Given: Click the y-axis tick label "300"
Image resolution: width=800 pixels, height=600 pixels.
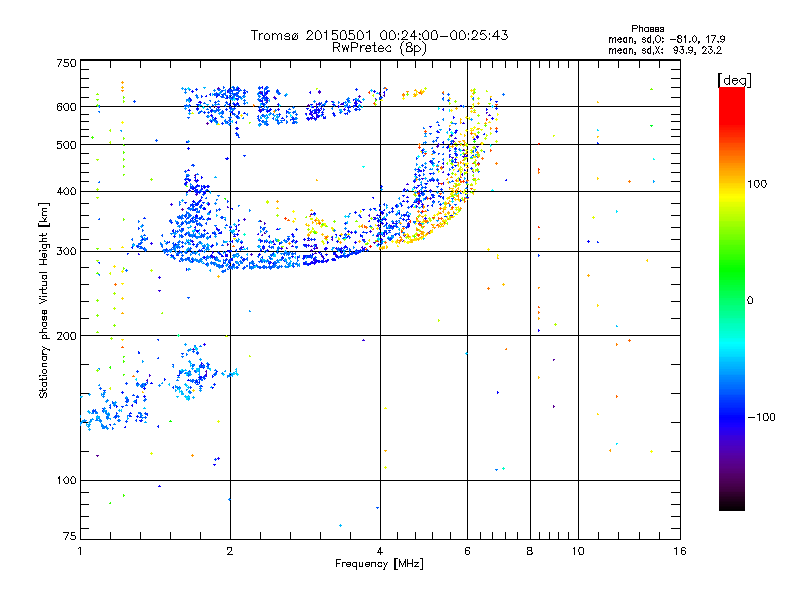Looking at the screenshot, I should pyautogui.click(x=66, y=252).
